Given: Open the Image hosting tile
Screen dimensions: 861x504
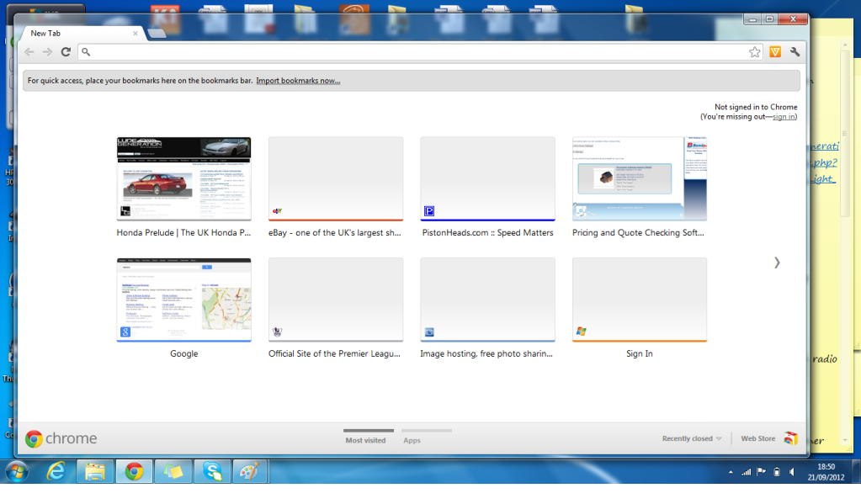Looking at the screenshot, I should tap(487, 300).
